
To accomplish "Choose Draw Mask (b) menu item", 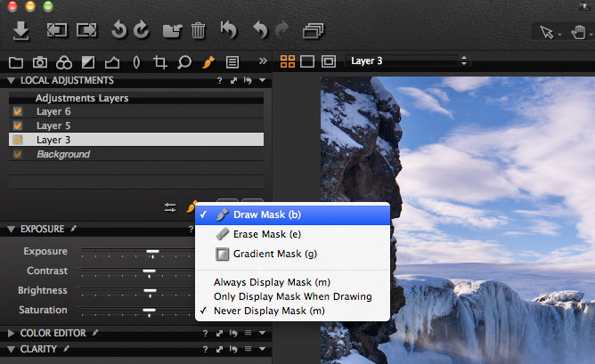I will [x=292, y=214].
